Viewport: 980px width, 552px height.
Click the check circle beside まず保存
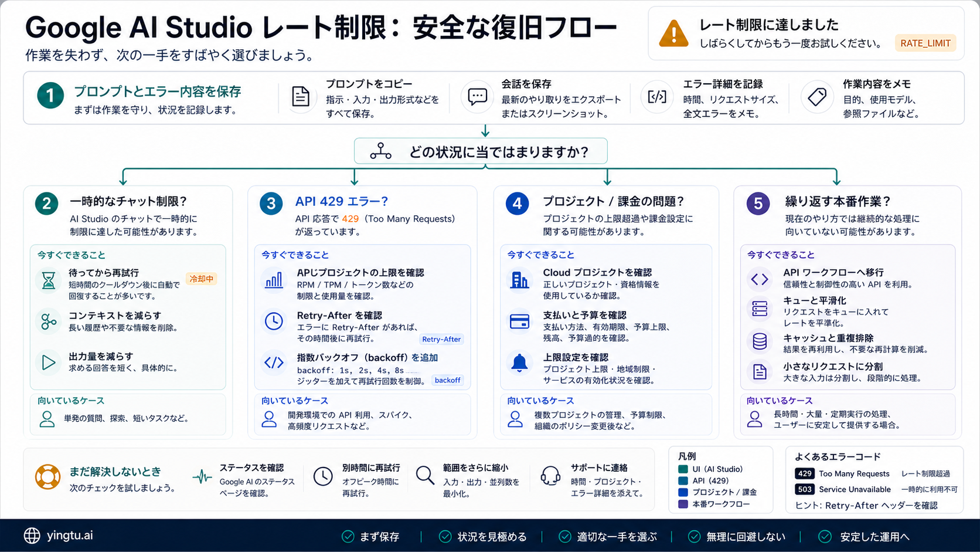click(348, 536)
